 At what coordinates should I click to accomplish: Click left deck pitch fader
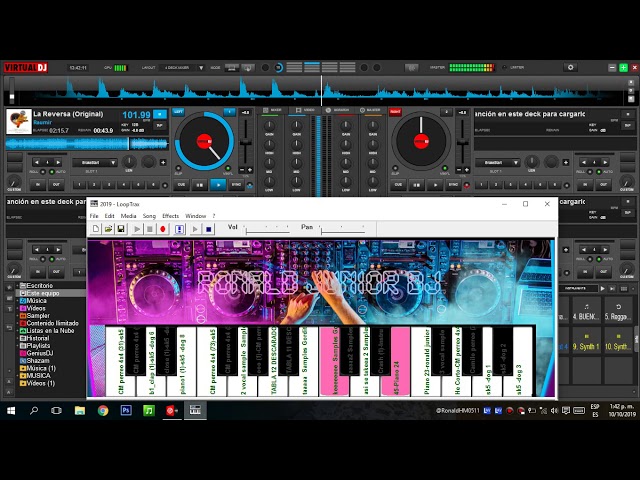tap(245, 142)
